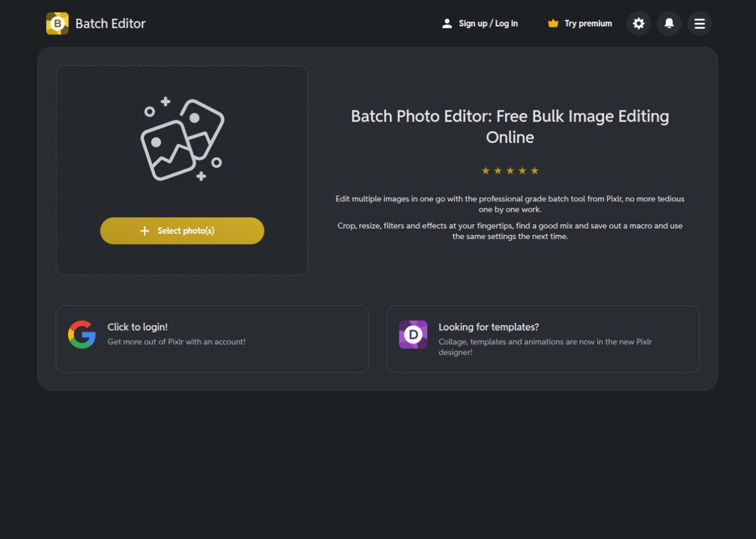This screenshot has width=756, height=539.
Task: Click the fifth rating star
Action: pyautogui.click(x=535, y=171)
